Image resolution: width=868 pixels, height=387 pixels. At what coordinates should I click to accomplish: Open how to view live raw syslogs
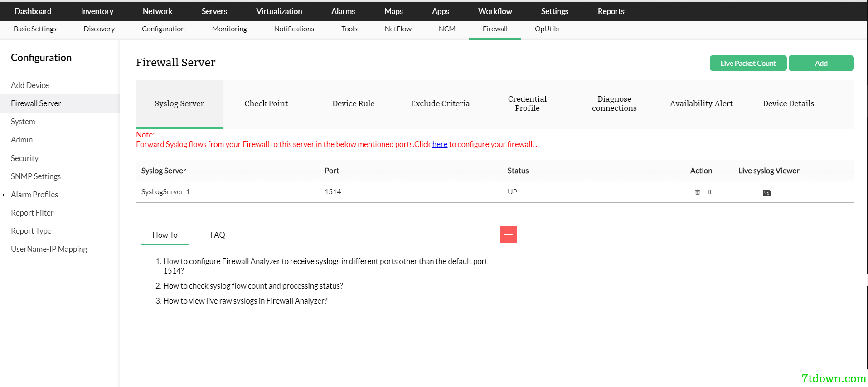click(245, 301)
